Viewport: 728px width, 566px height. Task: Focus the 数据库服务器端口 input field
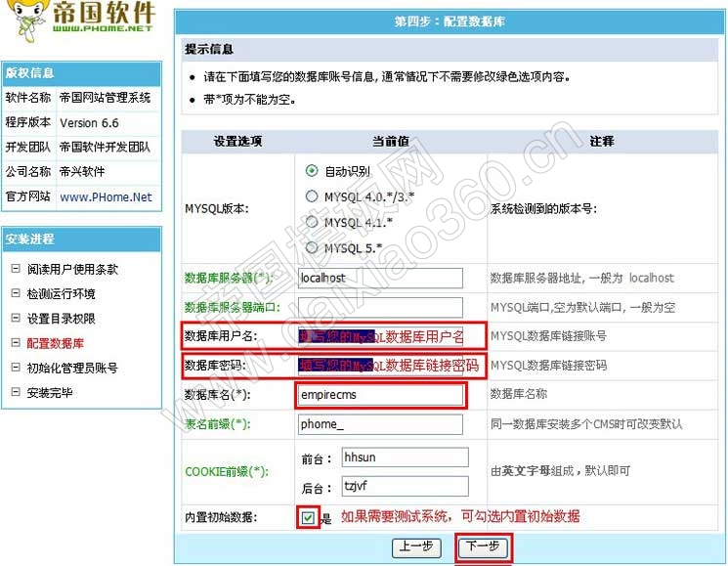click(366, 307)
